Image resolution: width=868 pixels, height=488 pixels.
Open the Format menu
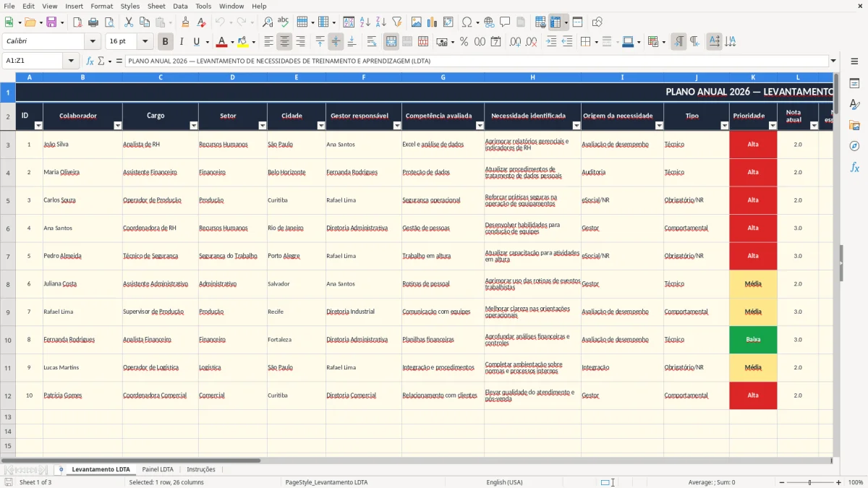[101, 6]
